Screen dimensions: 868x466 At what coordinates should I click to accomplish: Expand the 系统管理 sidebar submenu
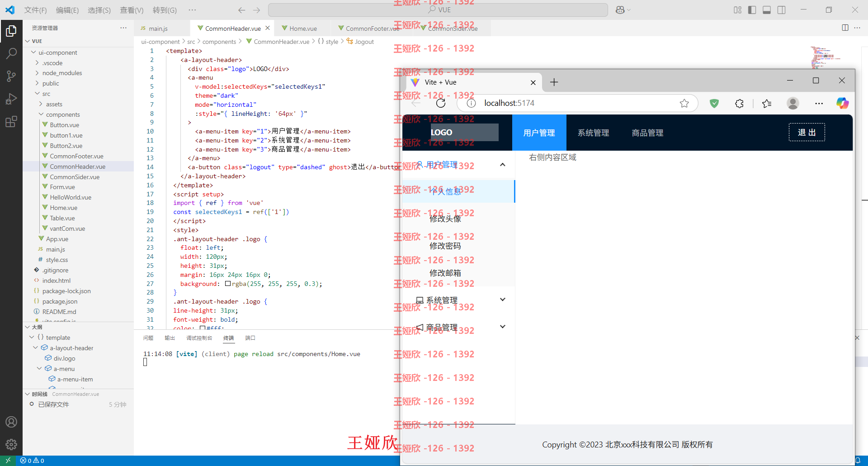503,300
